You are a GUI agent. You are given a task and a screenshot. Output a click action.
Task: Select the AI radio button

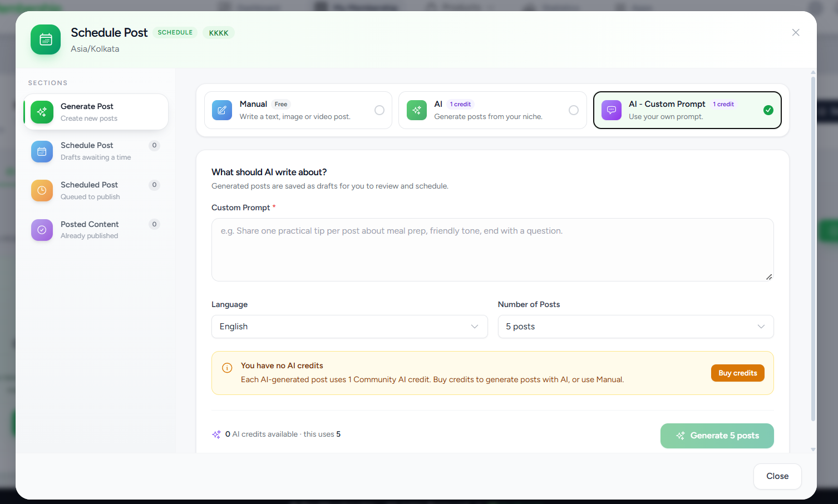click(574, 110)
